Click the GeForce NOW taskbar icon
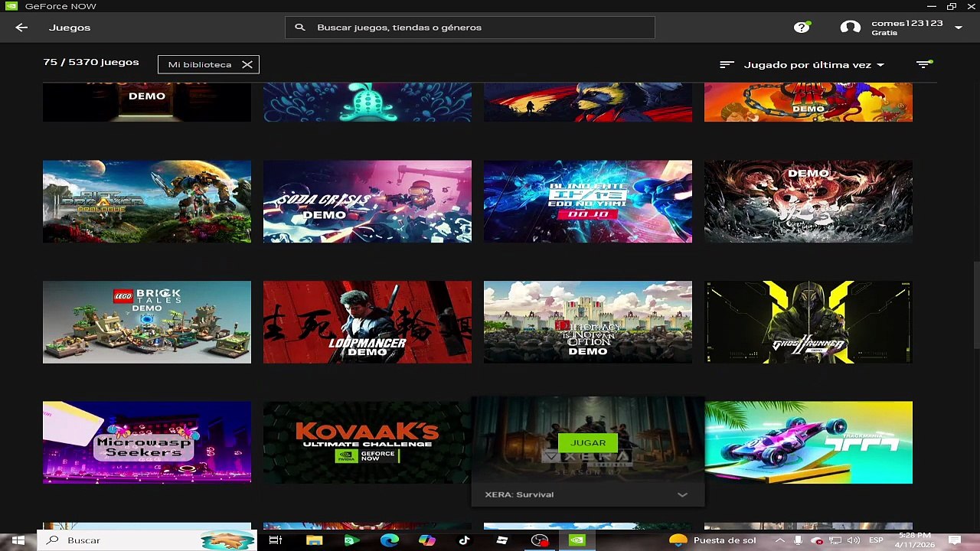Viewport: 980px width, 551px height. pos(577,540)
